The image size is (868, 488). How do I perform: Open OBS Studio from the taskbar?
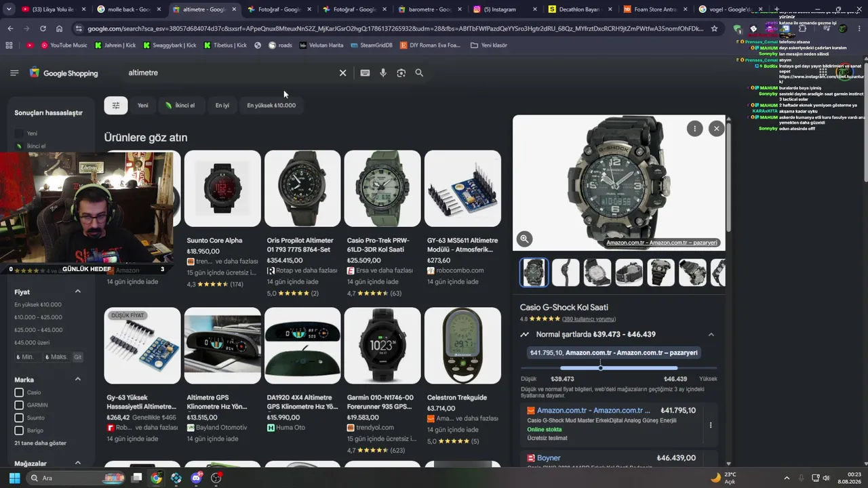tap(216, 478)
